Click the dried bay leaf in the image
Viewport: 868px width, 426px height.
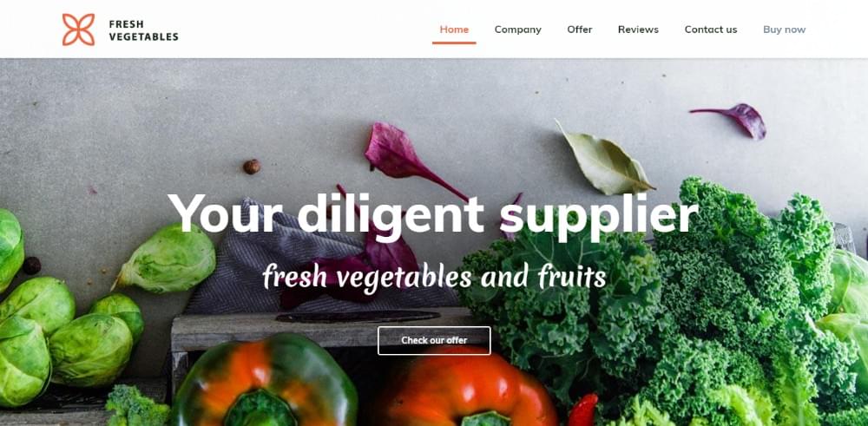603,161
